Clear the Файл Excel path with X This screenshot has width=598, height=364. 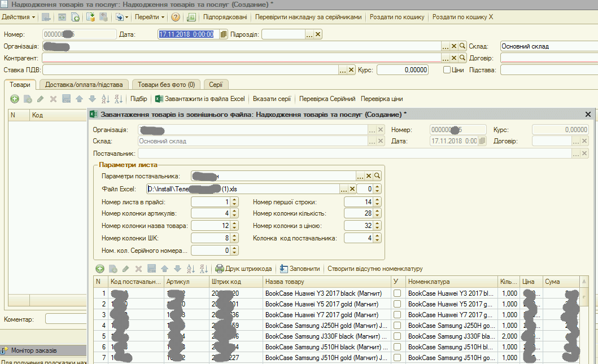click(x=352, y=189)
